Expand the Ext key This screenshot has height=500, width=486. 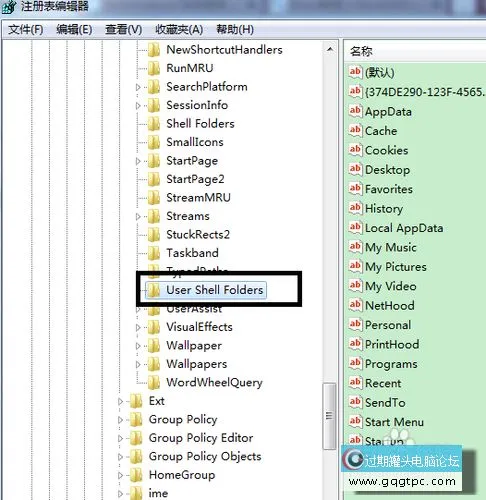(x=120, y=401)
